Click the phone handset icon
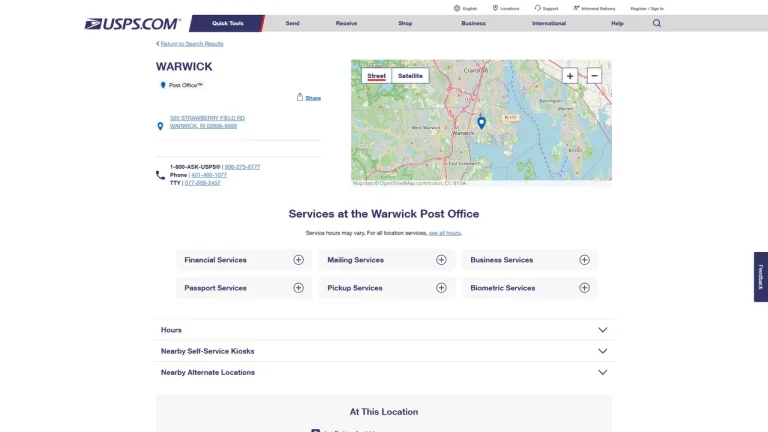The height and width of the screenshot is (432, 768). 160,175
